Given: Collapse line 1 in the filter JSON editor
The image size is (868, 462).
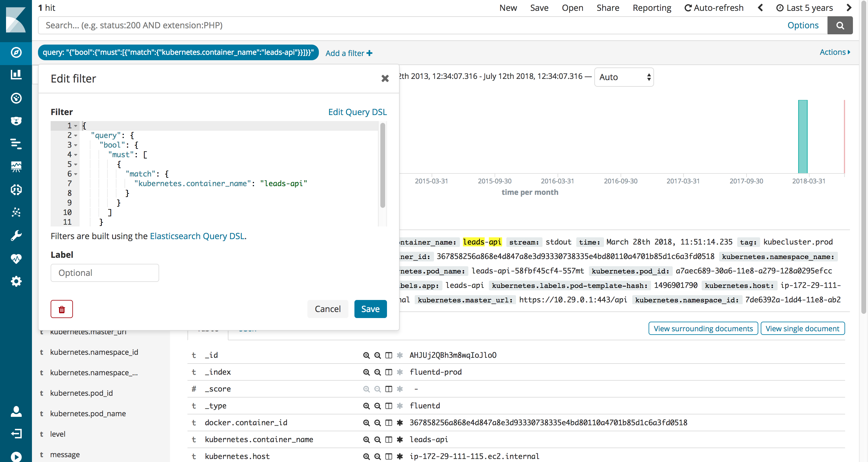Looking at the screenshot, I should pos(75,126).
